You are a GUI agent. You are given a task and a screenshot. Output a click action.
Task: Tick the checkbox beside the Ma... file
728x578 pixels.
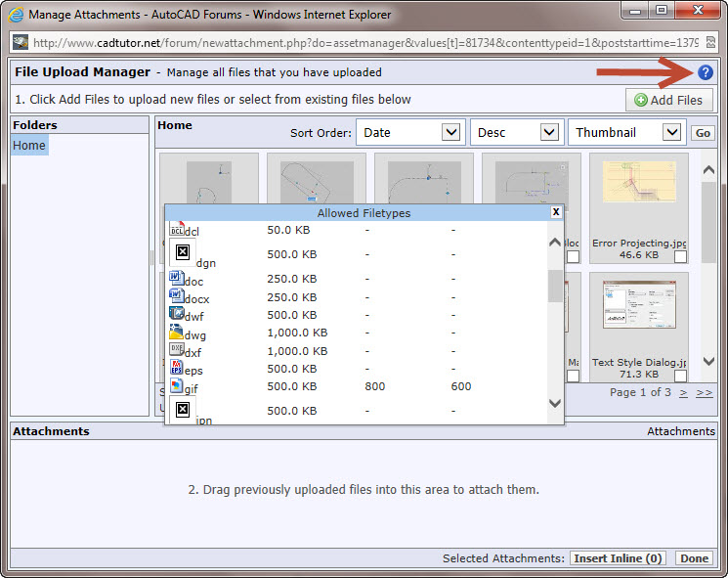point(573,376)
